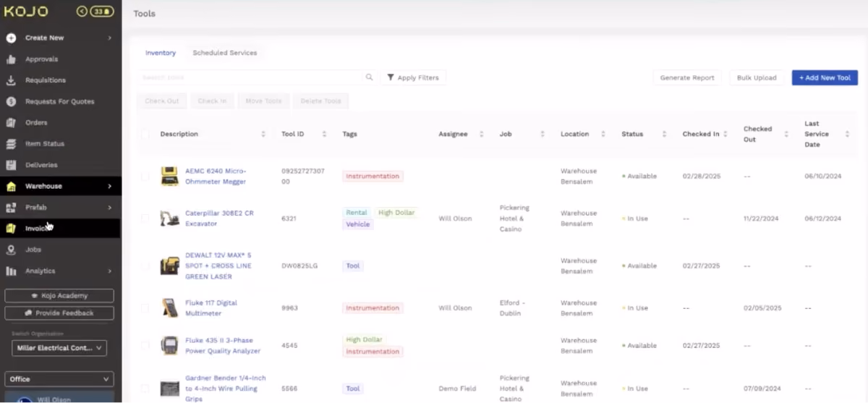Click the Instrumentation tag on AEMC row
The height and width of the screenshot is (403, 868).
click(373, 176)
